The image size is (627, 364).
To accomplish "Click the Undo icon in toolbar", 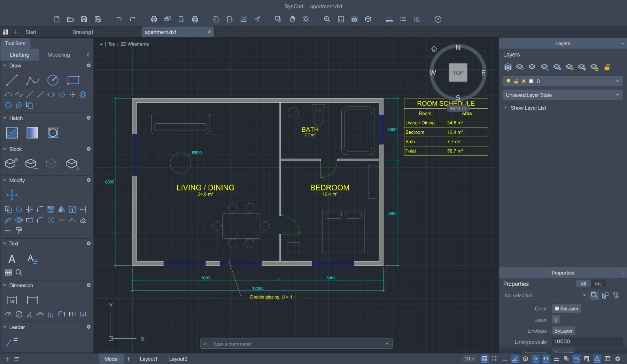I will coord(119,19).
